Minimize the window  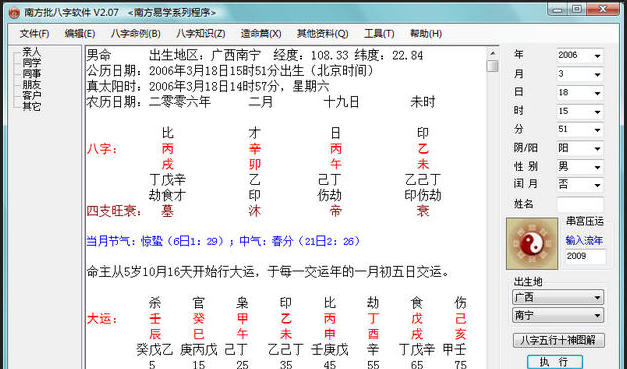coord(558,10)
